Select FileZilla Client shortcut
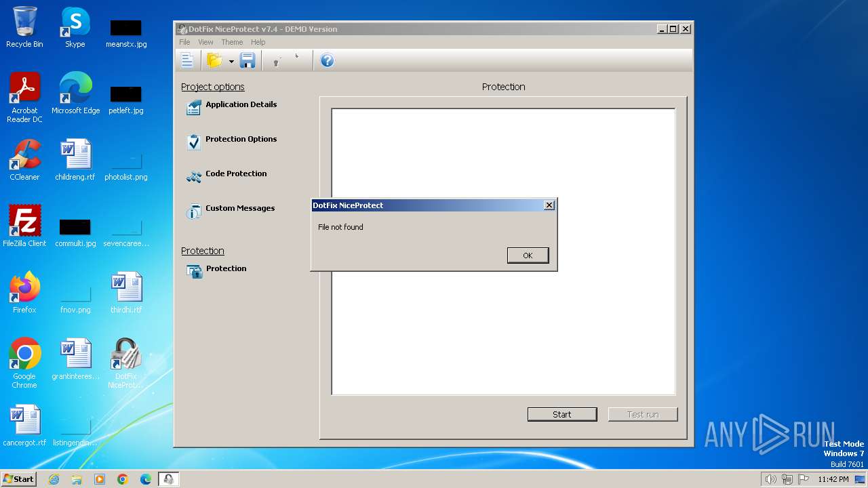Image resolution: width=868 pixels, height=488 pixels. (24, 226)
